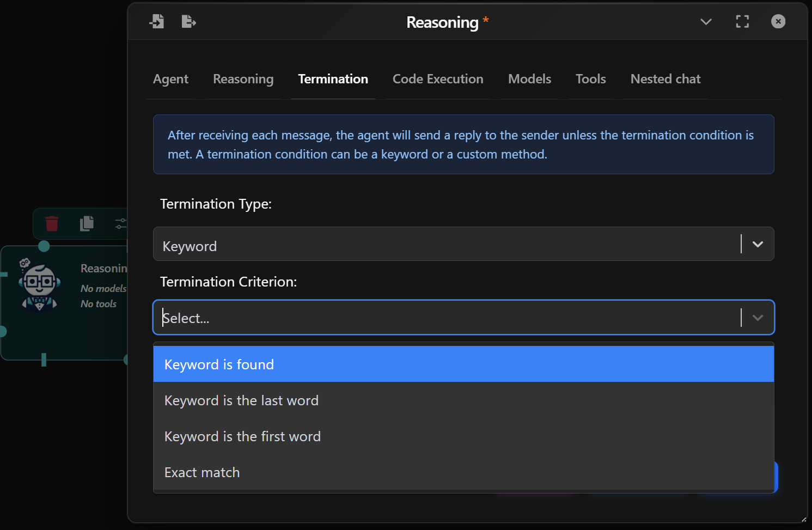Image resolution: width=812 pixels, height=530 pixels.
Task: Click the import agent configuration icon
Action: tap(157, 21)
